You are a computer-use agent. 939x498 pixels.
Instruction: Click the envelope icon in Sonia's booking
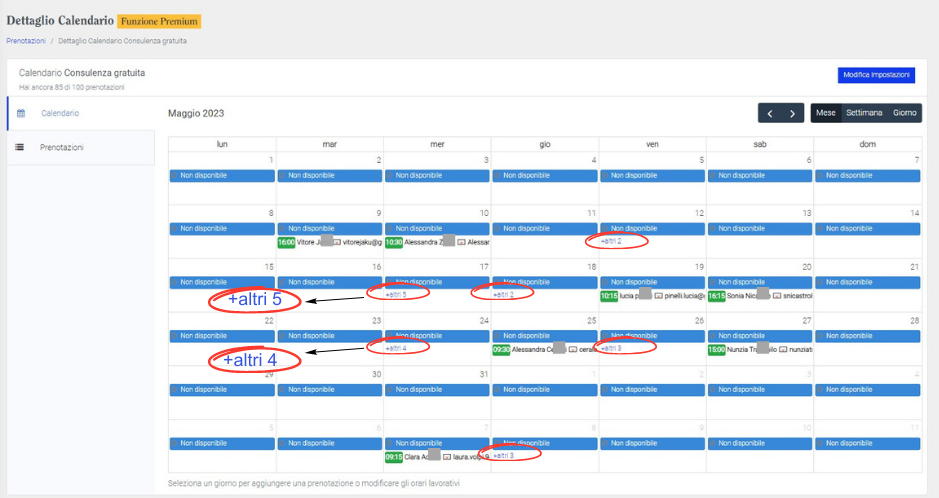click(x=778, y=296)
